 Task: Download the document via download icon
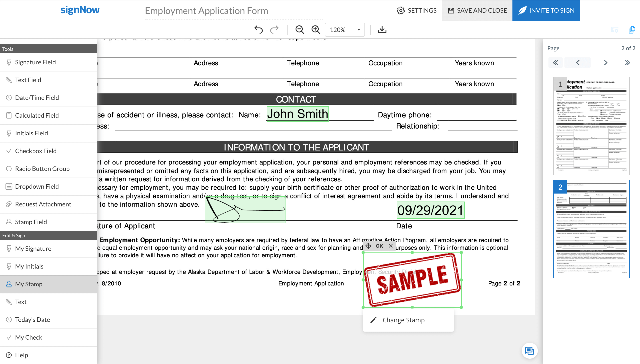point(382,30)
